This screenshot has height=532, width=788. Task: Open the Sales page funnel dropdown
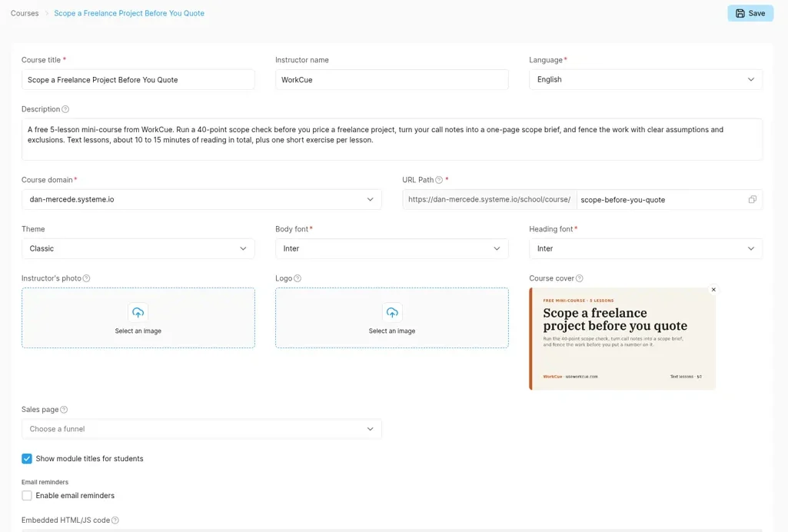tap(201, 429)
